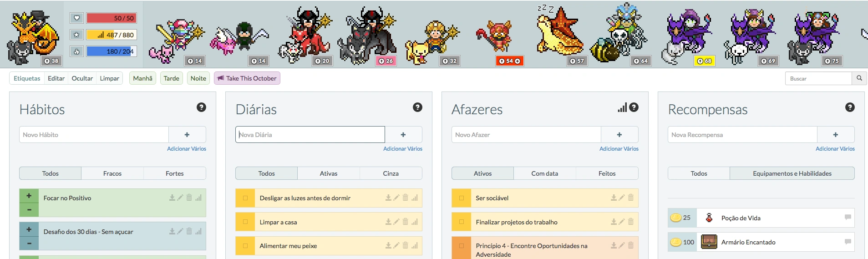This screenshot has width=868, height=259.
Task: Click the red health bar
Action: [112, 18]
